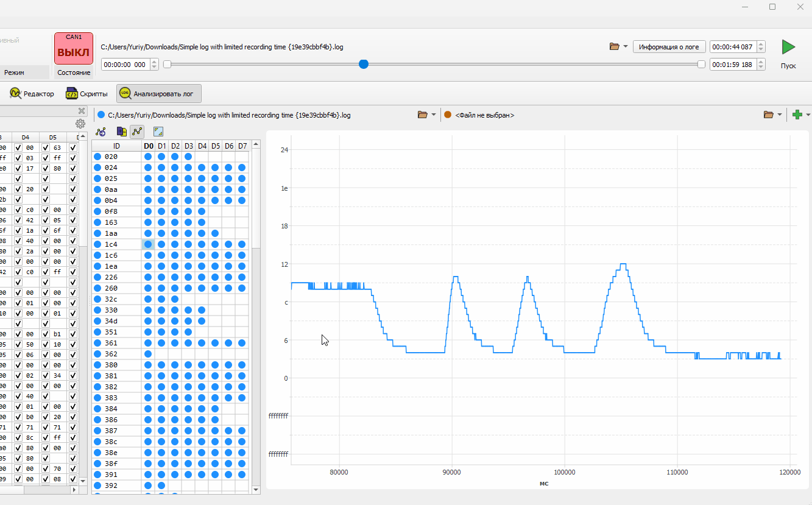Select ID row 38f
The width and height of the screenshot is (812, 505).
(x=116, y=464)
